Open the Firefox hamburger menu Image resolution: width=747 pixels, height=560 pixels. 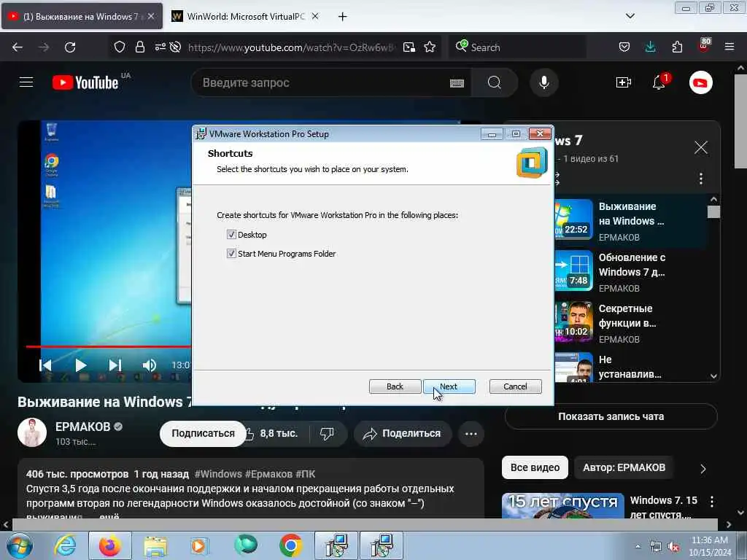click(729, 47)
